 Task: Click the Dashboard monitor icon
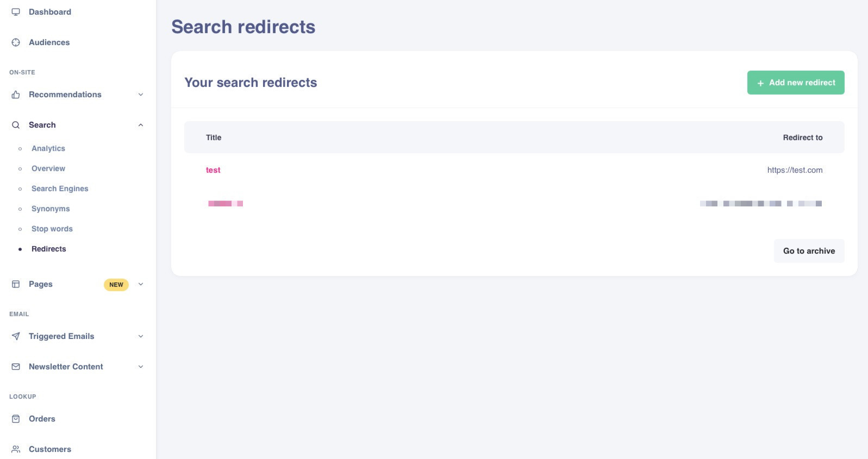tap(16, 12)
